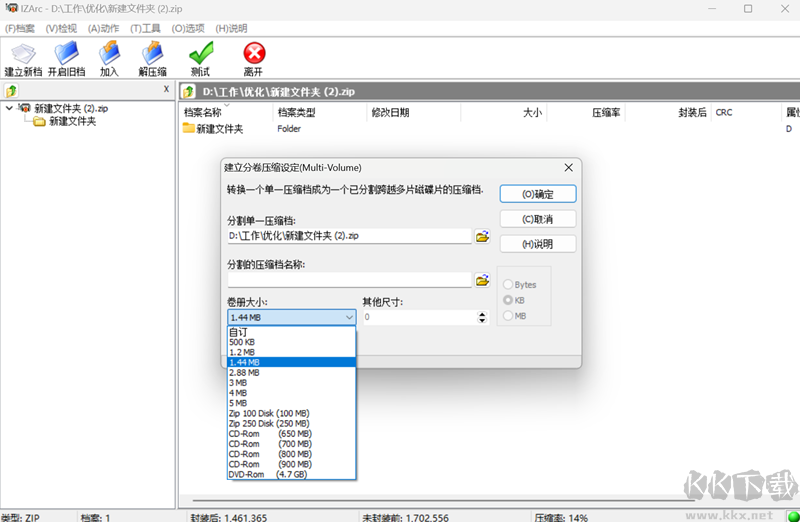Viewport: 800px width, 522px height.
Task: Choose 2.88 MB volume size
Action: 291,372
